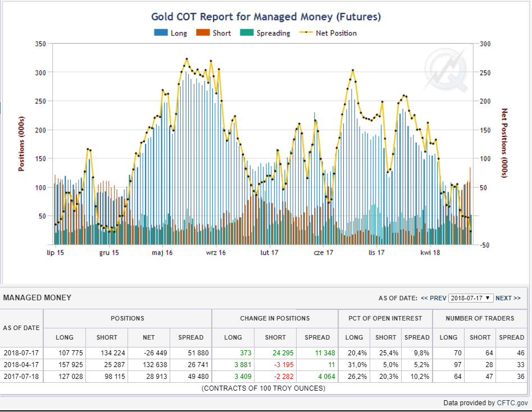The image size is (532, 412).
Task: Click the x-axis label maj 16
Action: click(162, 253)
